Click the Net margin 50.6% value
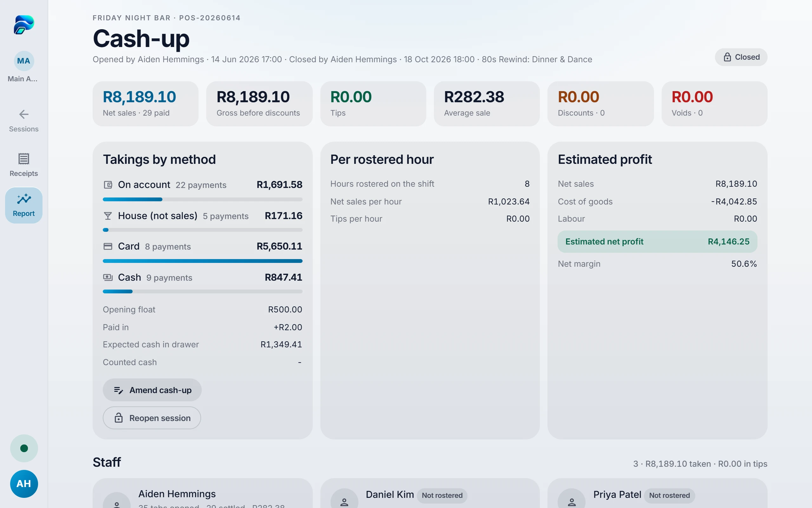Viewport: 812px width, 508px height. tap(744, 264)
